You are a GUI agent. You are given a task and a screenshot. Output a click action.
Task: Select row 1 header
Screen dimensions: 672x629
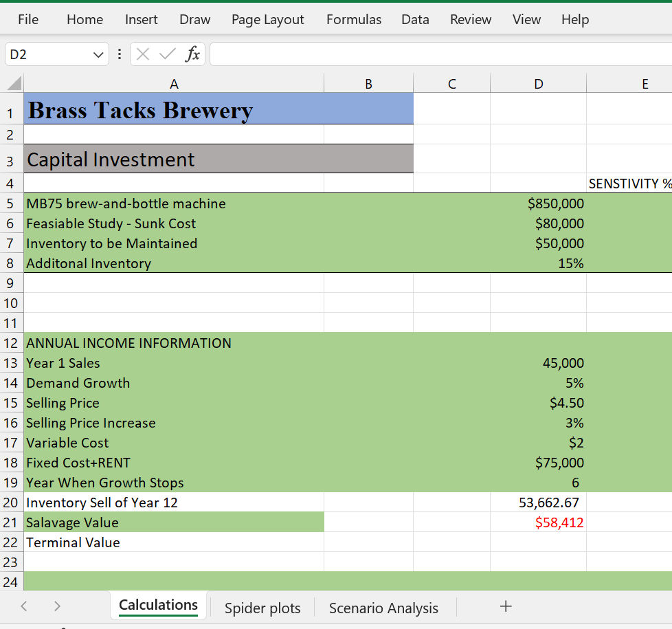click(x=12, y=109)
